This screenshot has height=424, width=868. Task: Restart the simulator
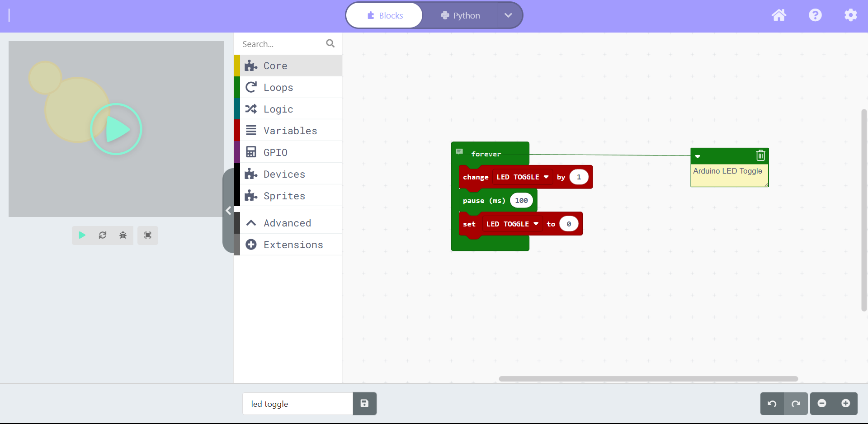[103, 235]
